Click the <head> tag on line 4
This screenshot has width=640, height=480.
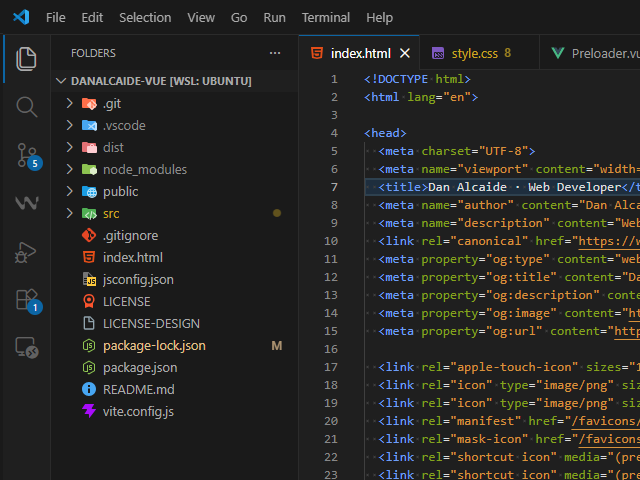385,133
